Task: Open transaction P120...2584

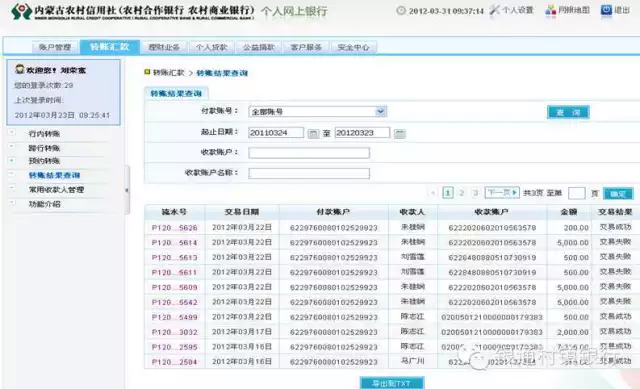Action: (175, 362)
